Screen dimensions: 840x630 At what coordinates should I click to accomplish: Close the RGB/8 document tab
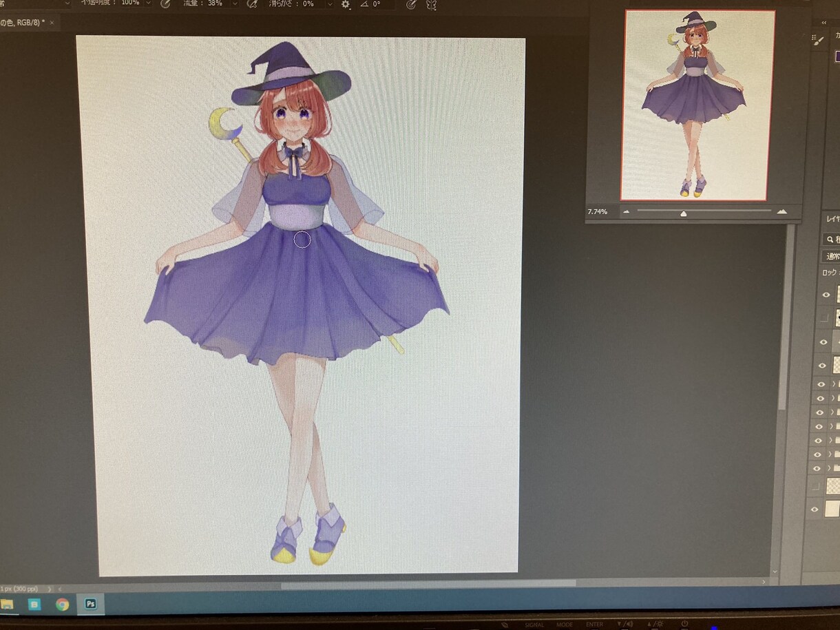point(52,23)
